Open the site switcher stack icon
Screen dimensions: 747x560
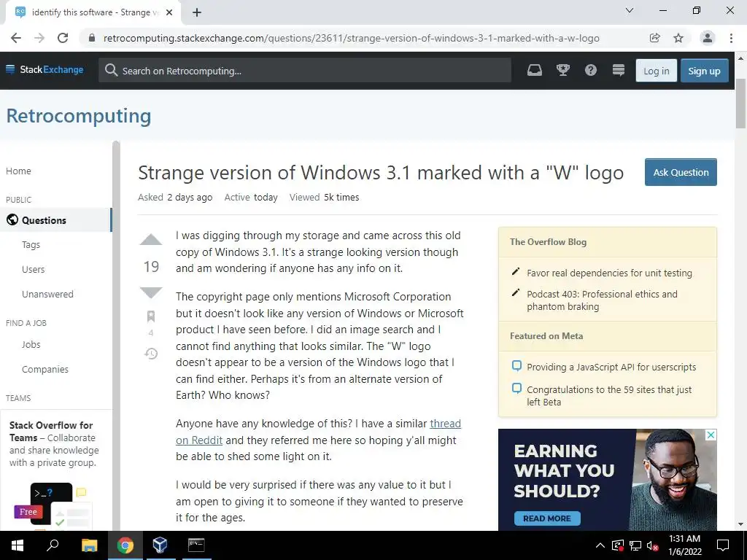pyautogui.click(x=619, y=71)
